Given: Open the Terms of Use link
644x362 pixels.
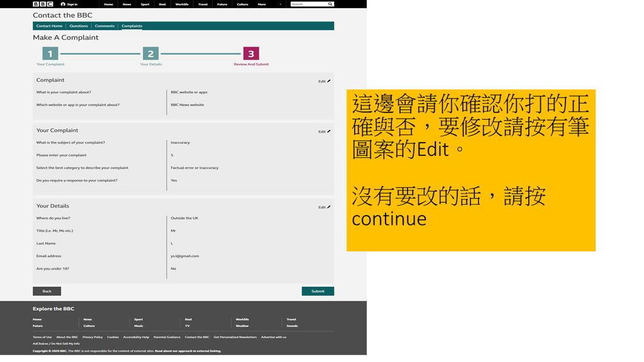Looking at the screenshot, I should pos(42,337).
